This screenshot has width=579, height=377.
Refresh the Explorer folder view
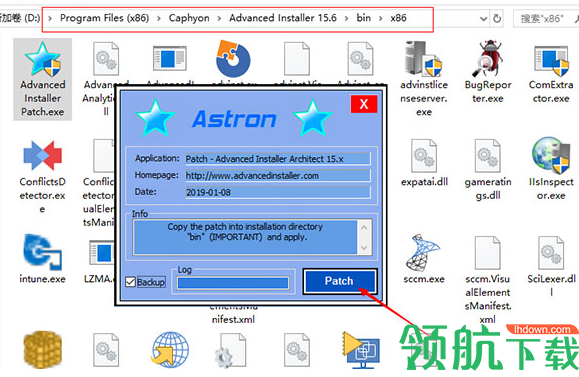pos(497,18)
